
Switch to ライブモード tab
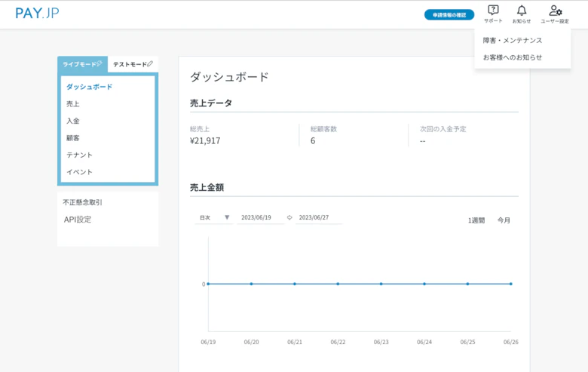click(82, 64)
